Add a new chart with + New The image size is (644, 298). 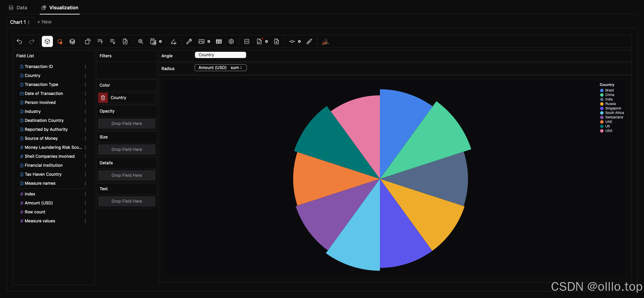pos(44,22)
